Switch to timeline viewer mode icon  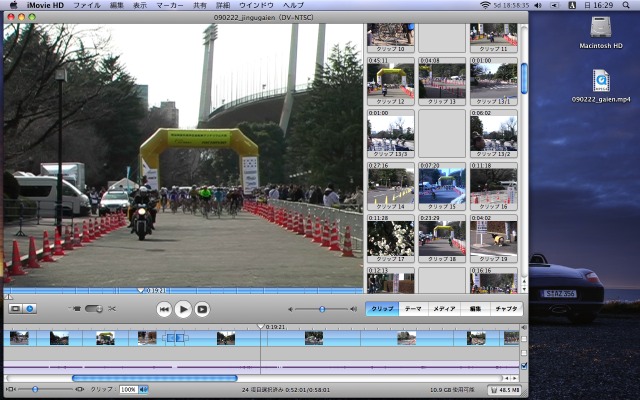click(29, 309)
